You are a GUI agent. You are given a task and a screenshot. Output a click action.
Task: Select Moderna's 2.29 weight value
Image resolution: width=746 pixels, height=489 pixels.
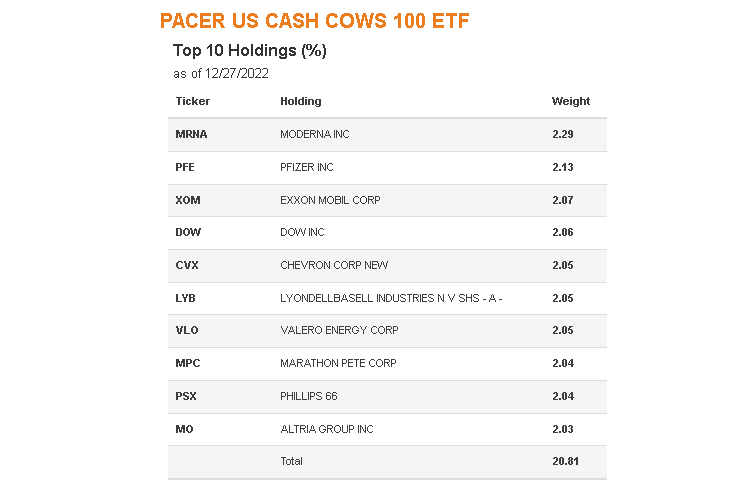(563, 134)
